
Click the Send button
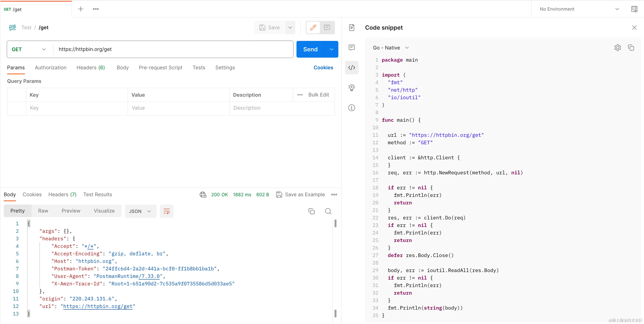[310, 49]
